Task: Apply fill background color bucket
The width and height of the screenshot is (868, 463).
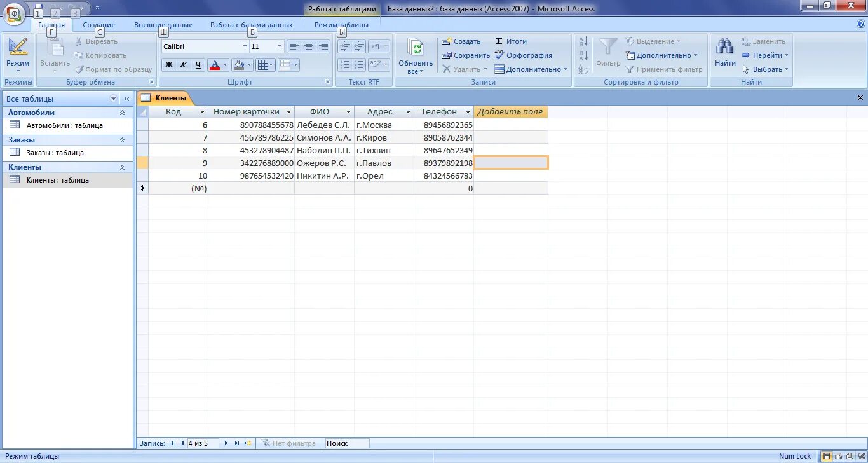Action: tap(238, 65)
